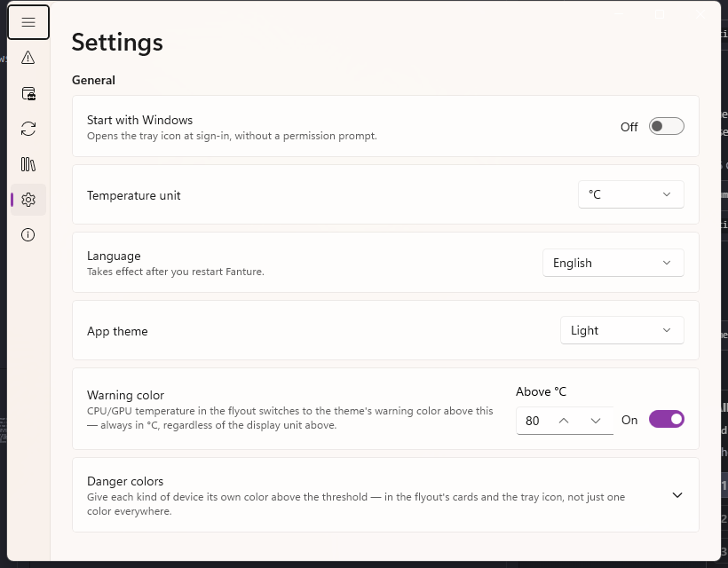The width and height of the screenshot is (728, 568).
Task: Click the Temperature unit label
Action: [x=134, y=195]
